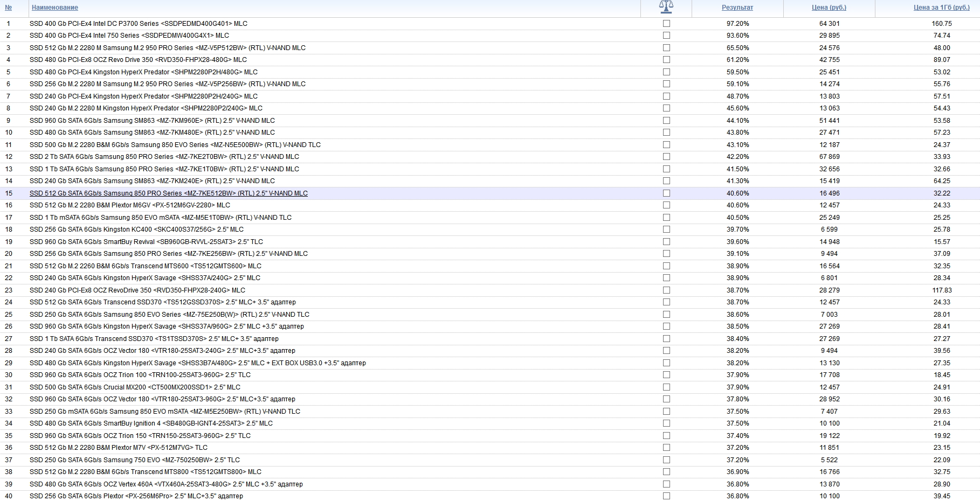Mark Samsung SM863 960 Gb for comparison
980x501 pixels.
point(666,121)
